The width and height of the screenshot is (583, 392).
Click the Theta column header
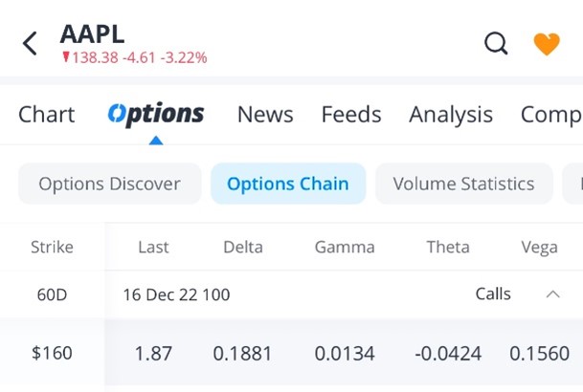click(x=448, y=247)
